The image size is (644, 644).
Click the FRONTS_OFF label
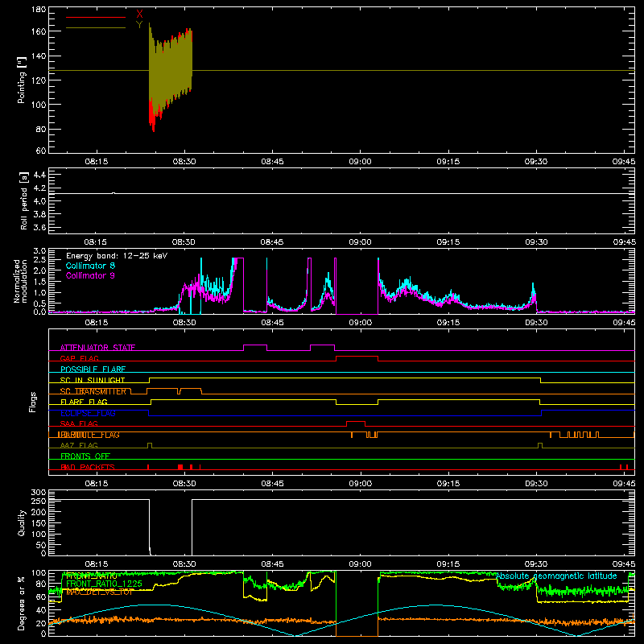click(85, 456)
